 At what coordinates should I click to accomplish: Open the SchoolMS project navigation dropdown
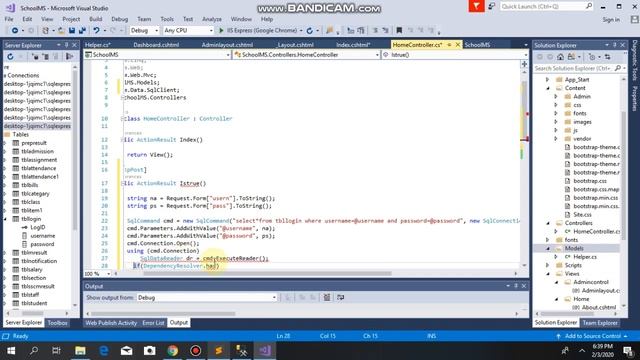click(x=158, y=55)
